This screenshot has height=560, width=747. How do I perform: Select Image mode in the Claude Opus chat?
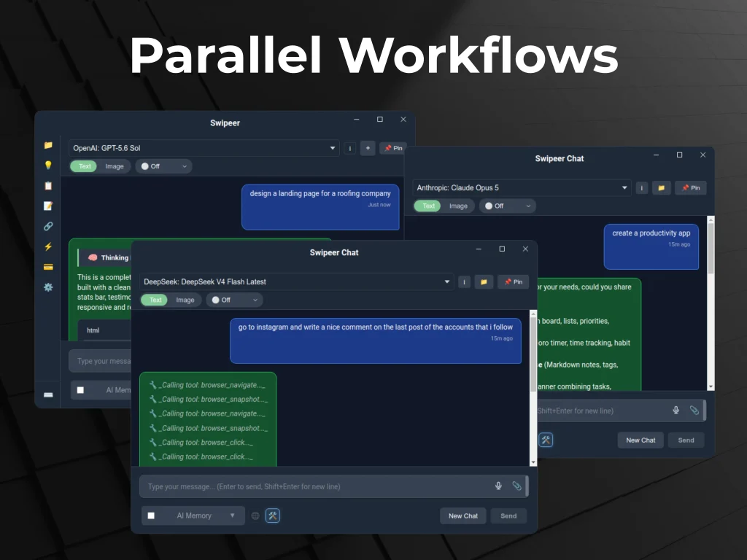[458, 206]
